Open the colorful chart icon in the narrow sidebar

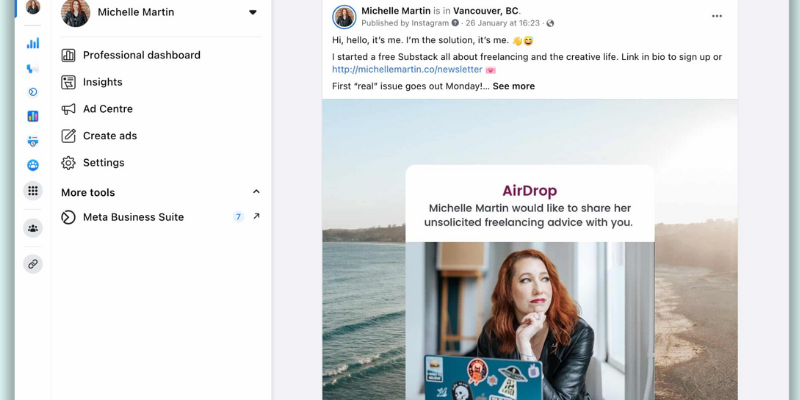point(33,116)
